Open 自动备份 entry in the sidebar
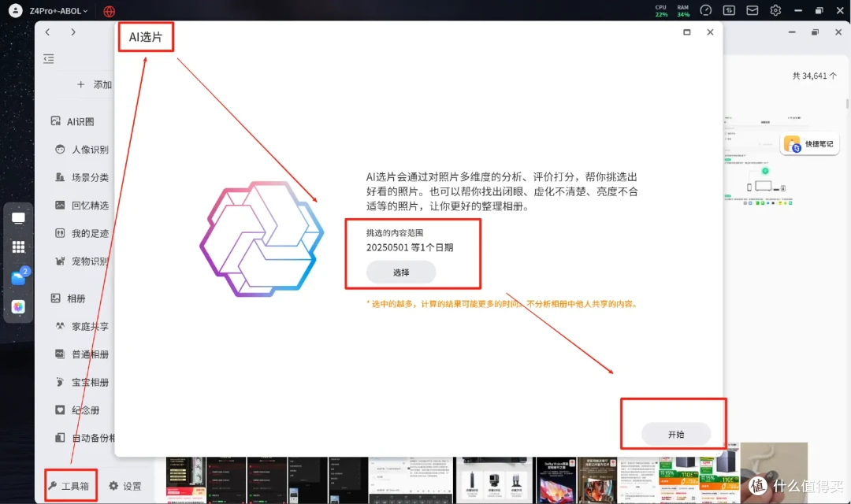Image resolution: width=851 pixels, height=504 pixels. coord(84,438)
